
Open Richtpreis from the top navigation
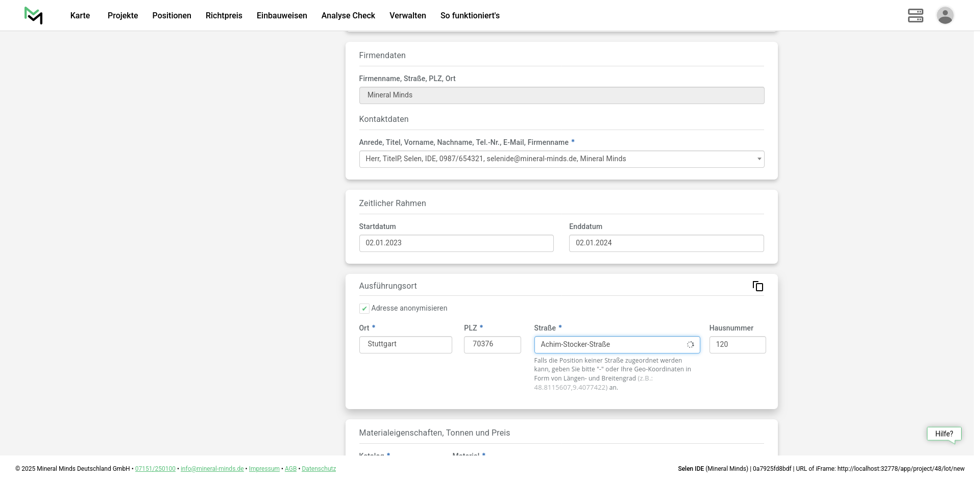[x=224, y=16]
